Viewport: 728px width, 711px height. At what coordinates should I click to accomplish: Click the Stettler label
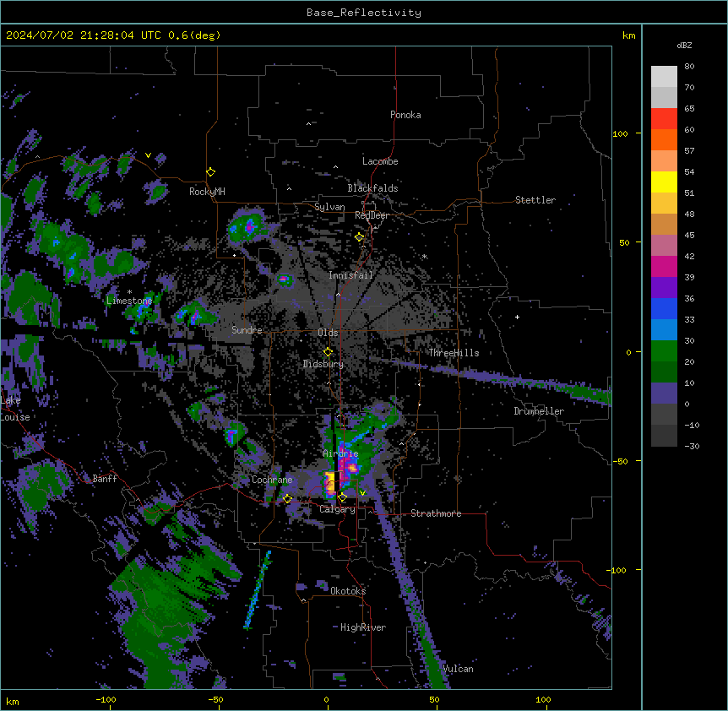tap(535, 200)
